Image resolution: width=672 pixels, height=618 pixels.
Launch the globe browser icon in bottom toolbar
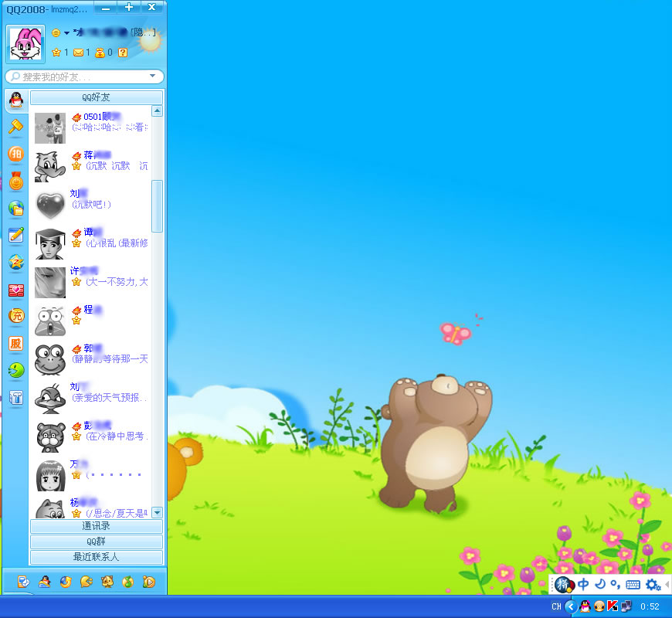click(66, 582)
